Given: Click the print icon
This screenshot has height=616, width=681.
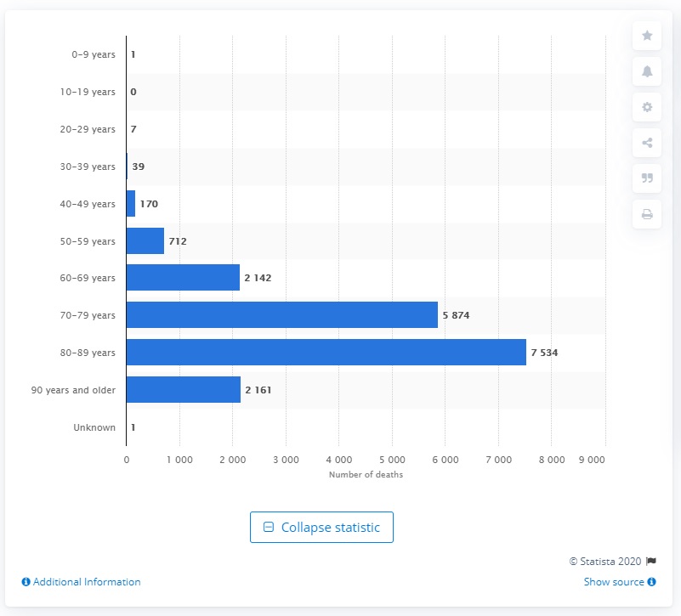Looking at the screenshot, I should (647, 214).
